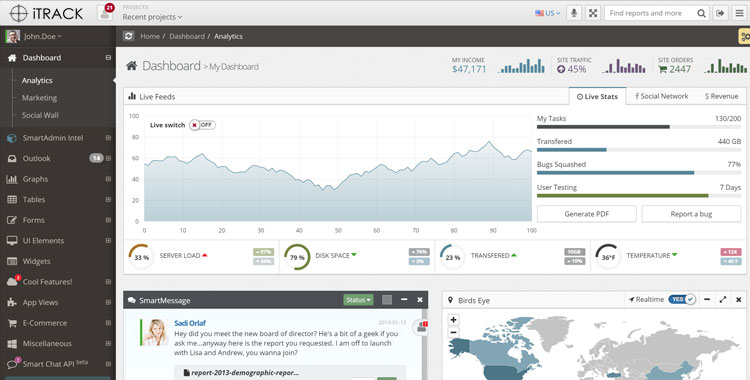Image resolution: width=750 pixels, height=380 pixels.
Task: Click the Bugs Squashed progress bar
Action: tap(639, 173)
